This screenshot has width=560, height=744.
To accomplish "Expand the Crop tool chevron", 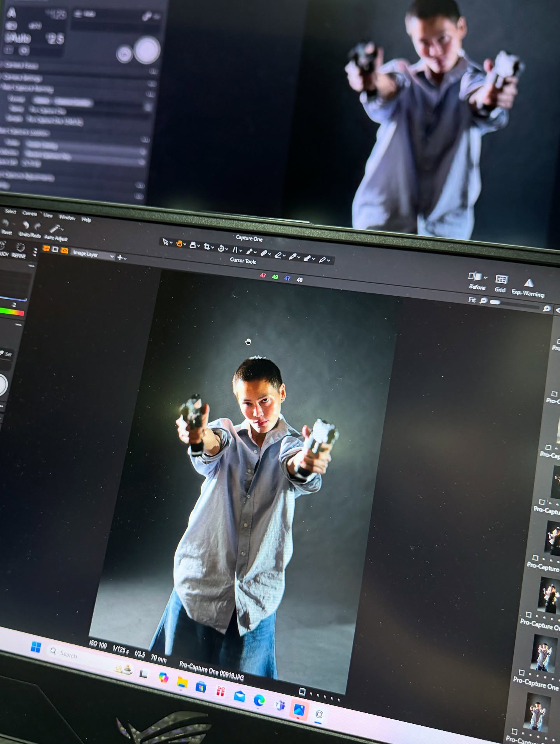I will [x=213, y=247].
